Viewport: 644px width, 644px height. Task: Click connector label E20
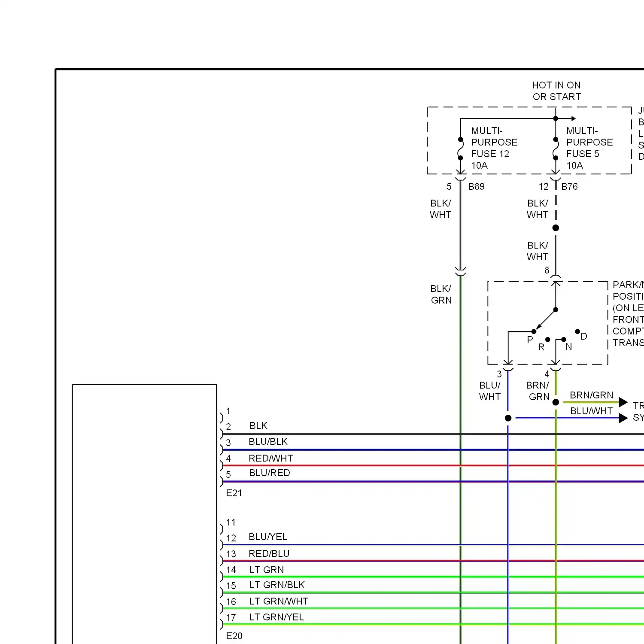pyautogui.click(x=234, y=636)
